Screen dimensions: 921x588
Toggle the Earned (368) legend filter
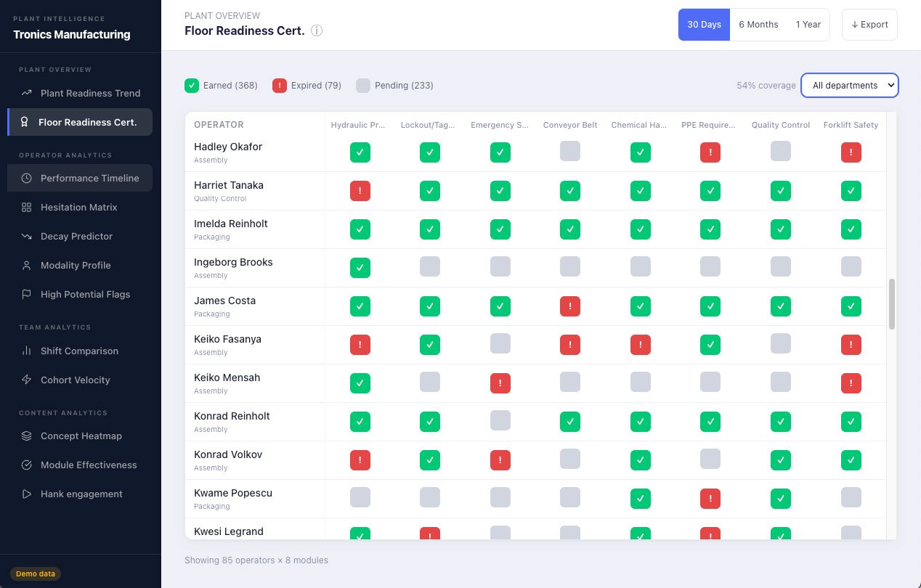[222, 86]
